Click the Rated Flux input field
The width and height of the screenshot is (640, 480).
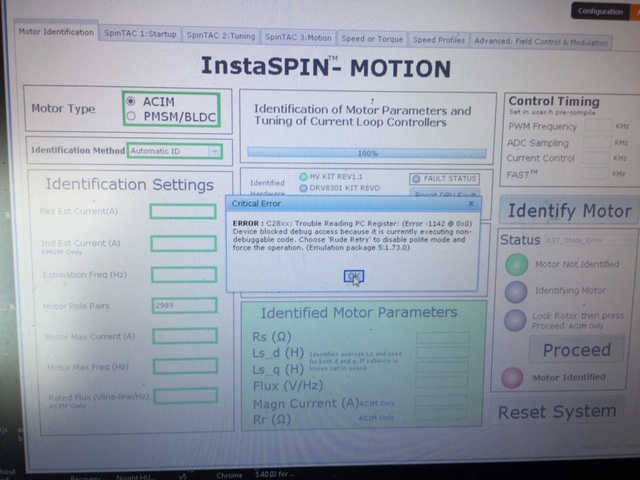tap(186, 396)
